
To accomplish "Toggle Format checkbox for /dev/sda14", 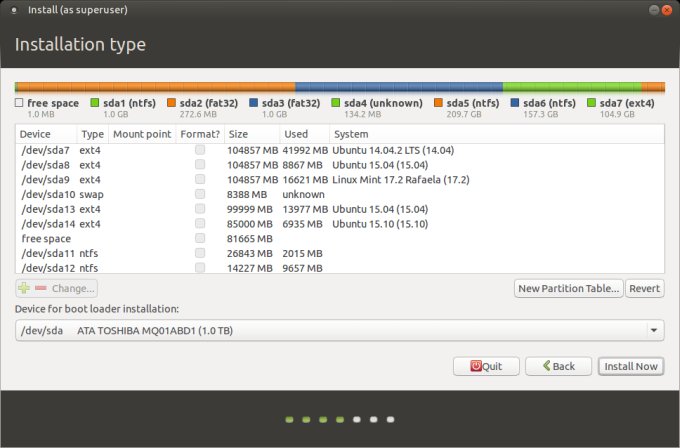I will pyautogui.click(x=200, y=224).
